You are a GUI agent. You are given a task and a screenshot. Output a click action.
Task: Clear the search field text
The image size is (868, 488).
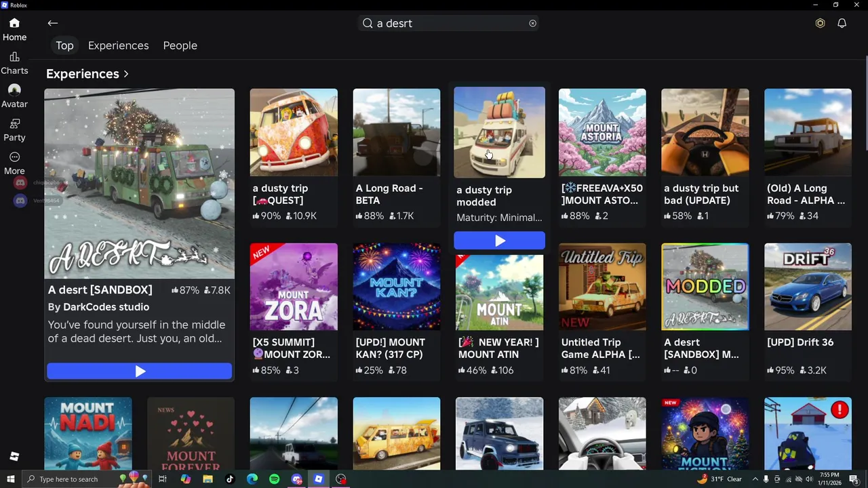point(532,23)
